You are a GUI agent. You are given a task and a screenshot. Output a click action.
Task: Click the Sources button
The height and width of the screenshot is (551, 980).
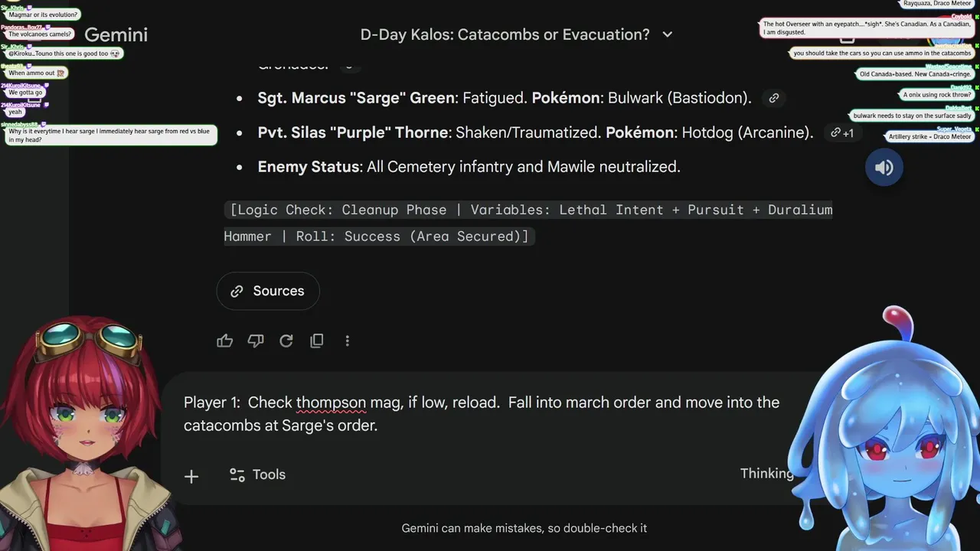(x=268, y=291)
